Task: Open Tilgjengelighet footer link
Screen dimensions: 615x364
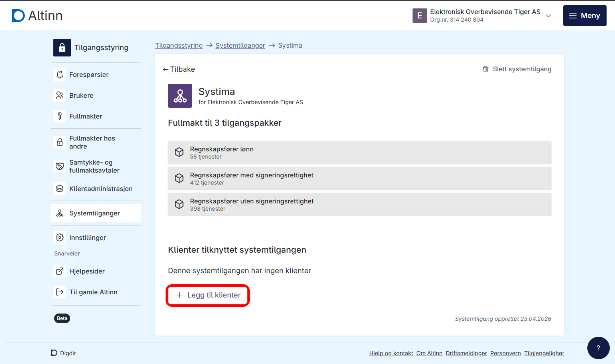Action: (x=544, y=353)
